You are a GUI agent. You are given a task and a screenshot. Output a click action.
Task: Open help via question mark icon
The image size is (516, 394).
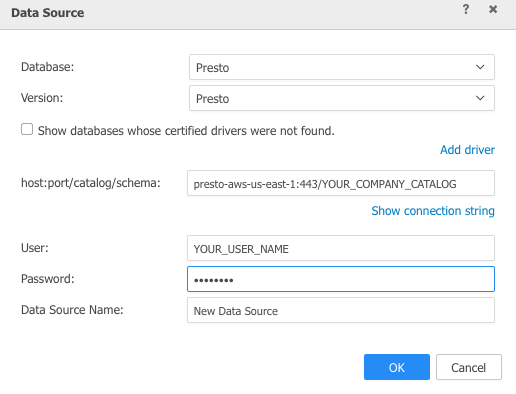(x=466, y=9)
